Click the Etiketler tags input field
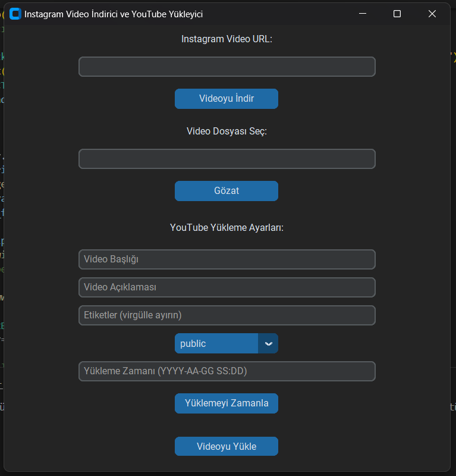The width and height of the screenshot is (456, 476). tap(227, 315)
